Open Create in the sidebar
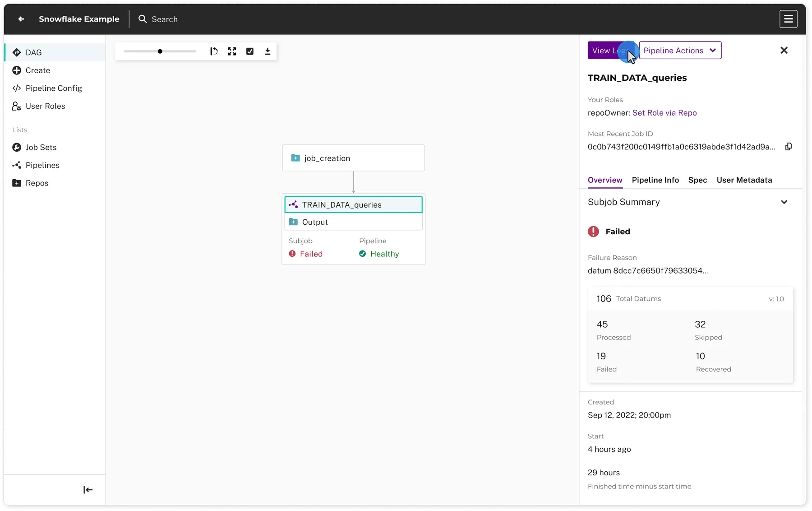Screen dimensions: 812x511 coord(55,70)
